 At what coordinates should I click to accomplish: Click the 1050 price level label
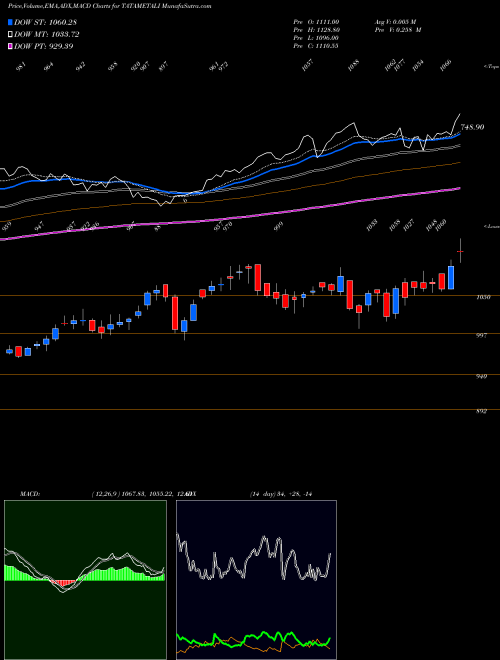[x=483, y=297]
